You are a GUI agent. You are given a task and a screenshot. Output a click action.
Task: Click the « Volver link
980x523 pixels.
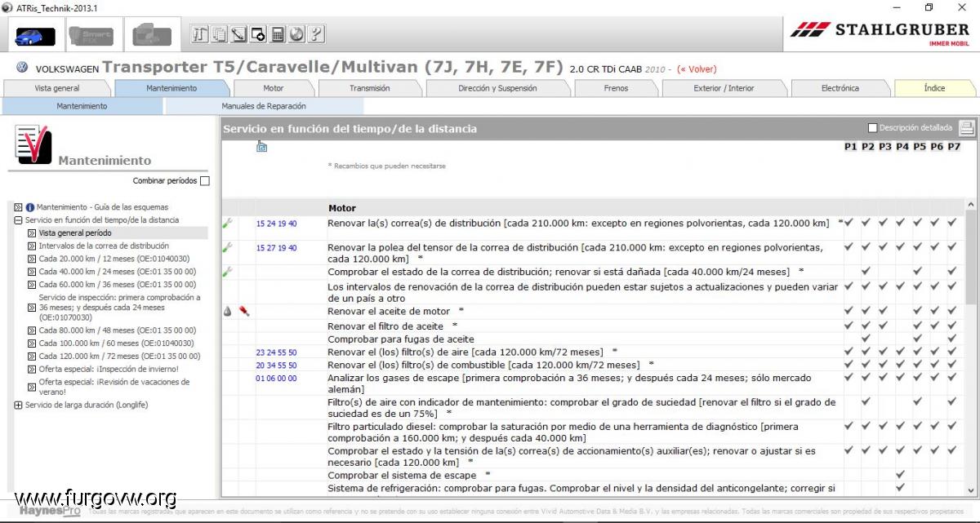[697, 69]
